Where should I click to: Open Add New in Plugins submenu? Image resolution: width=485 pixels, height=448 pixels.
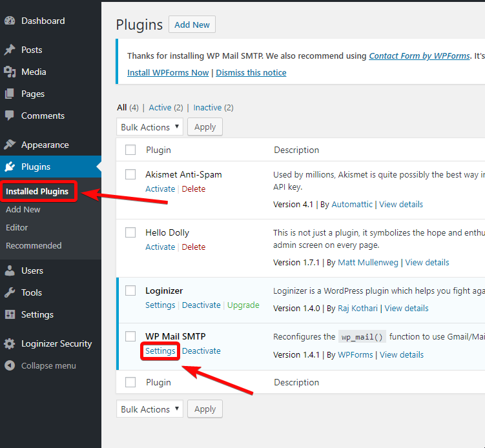click(x=23, y=209)
